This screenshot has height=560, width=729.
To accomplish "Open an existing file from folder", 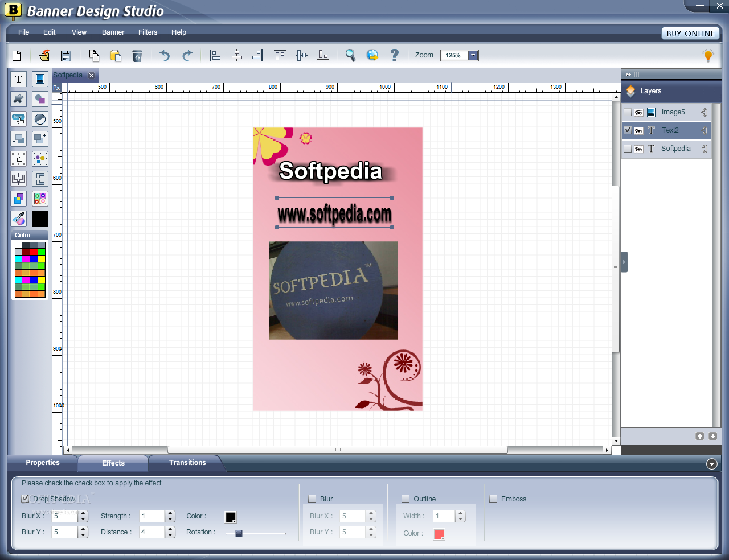I will [44, 55].
